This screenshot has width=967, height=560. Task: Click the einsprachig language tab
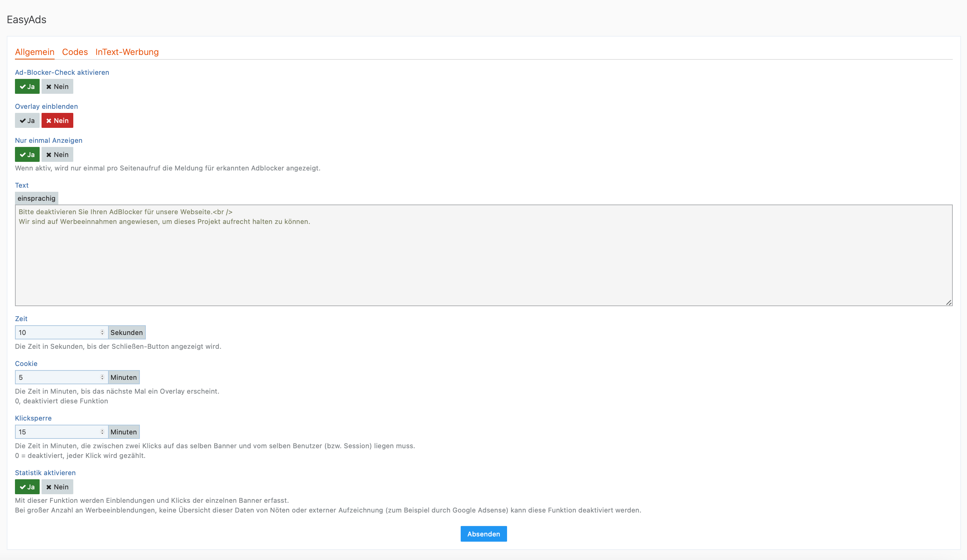[36, 198]
